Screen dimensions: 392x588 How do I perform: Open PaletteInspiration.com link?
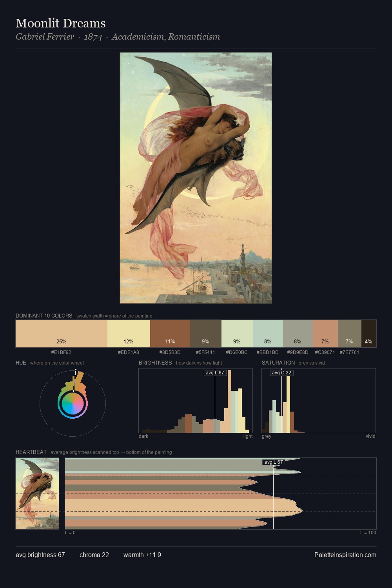pyautogui.click(x=345, y=555)
